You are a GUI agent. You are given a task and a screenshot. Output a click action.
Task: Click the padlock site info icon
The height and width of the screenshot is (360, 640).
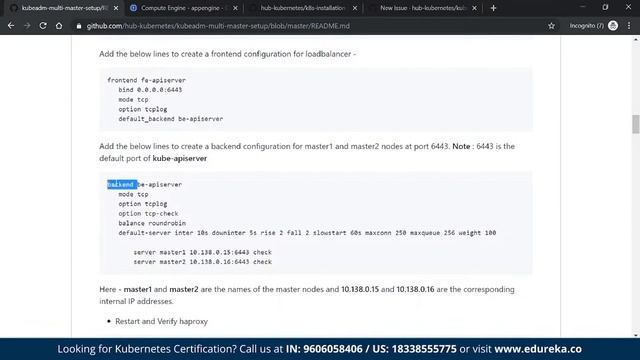[x=79, y=26]
